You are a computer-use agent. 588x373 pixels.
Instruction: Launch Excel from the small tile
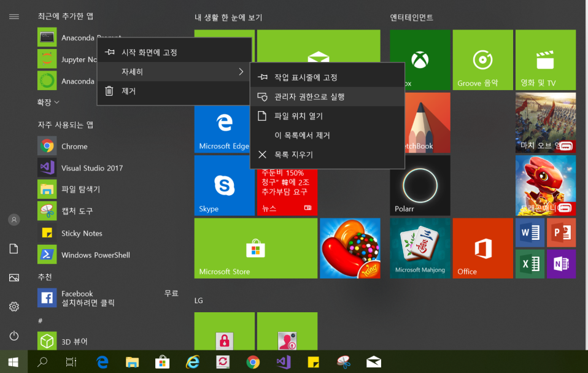pyautogui.click(x=530, y=264)
